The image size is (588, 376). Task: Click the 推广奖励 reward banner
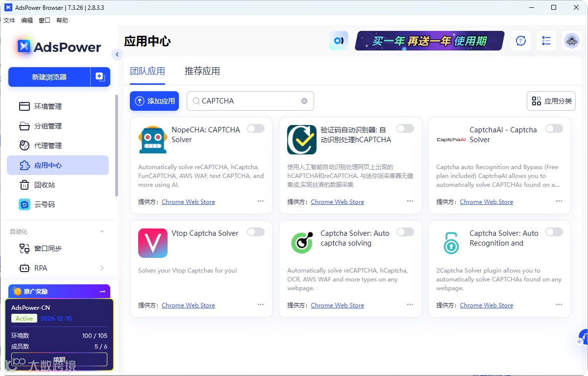(x=59, y=291)
